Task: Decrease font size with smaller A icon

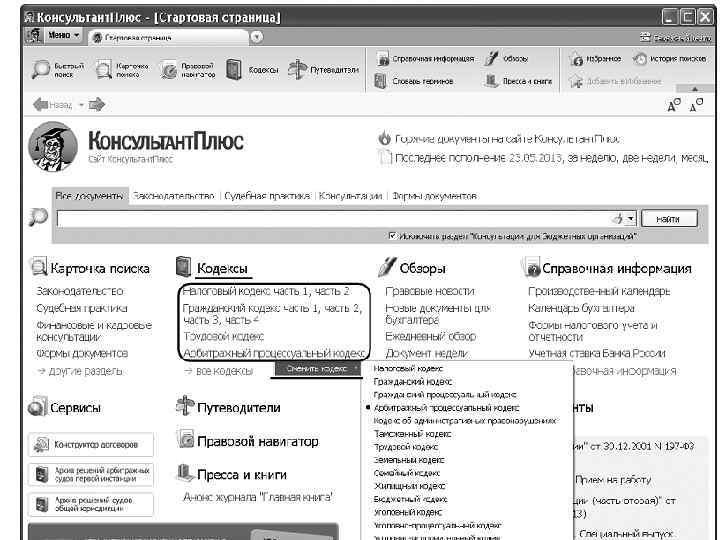Action: click(696, 104)
